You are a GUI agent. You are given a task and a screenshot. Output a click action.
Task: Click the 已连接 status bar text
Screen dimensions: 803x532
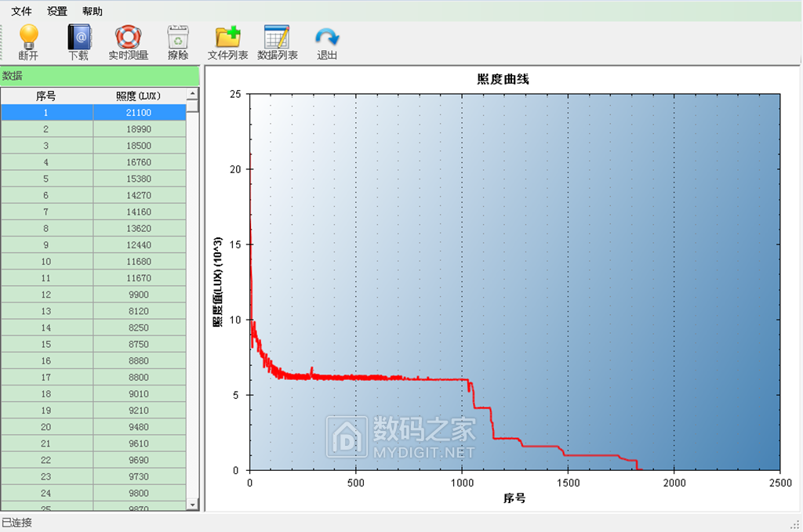17,523
